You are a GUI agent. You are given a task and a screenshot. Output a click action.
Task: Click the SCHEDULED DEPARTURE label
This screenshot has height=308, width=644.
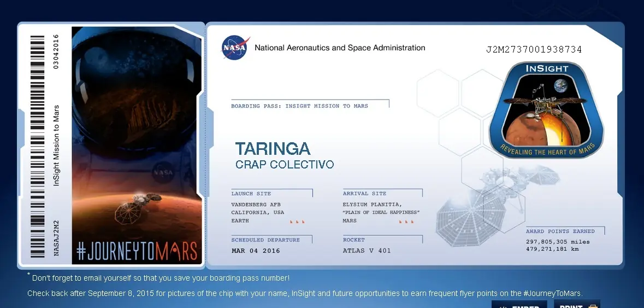(265, 240)
